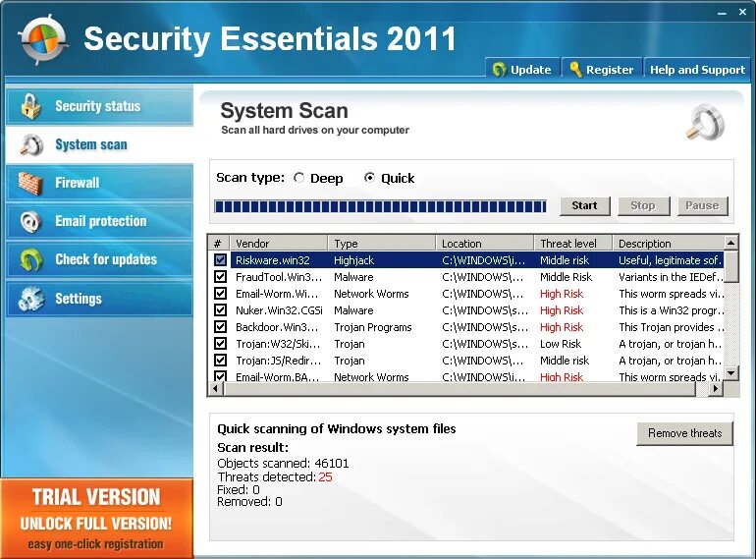Click the gears Settings icon
The height and width of the screenshot is (559, 756).
coord(30,298)
